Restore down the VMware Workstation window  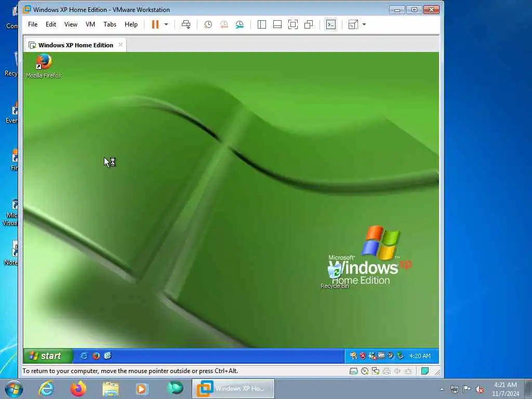click(x=414, y=9)
